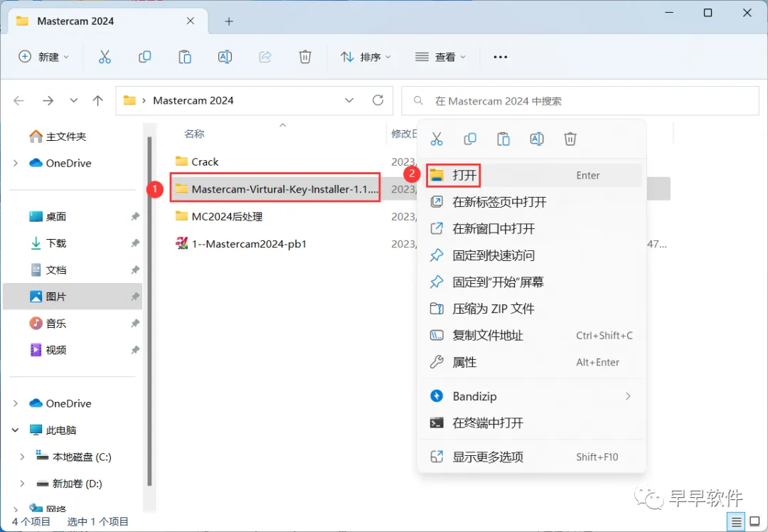Click Mastercam 2024 in address bar
This screenshot has height=532, width=768.
pos(193,100)
